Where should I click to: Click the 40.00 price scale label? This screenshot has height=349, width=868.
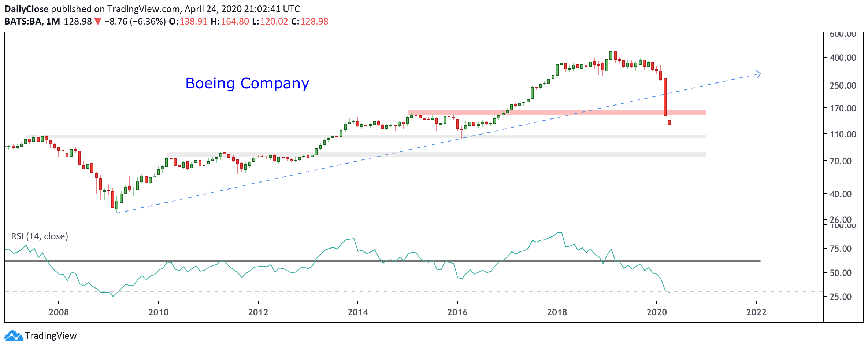(841, 194)
